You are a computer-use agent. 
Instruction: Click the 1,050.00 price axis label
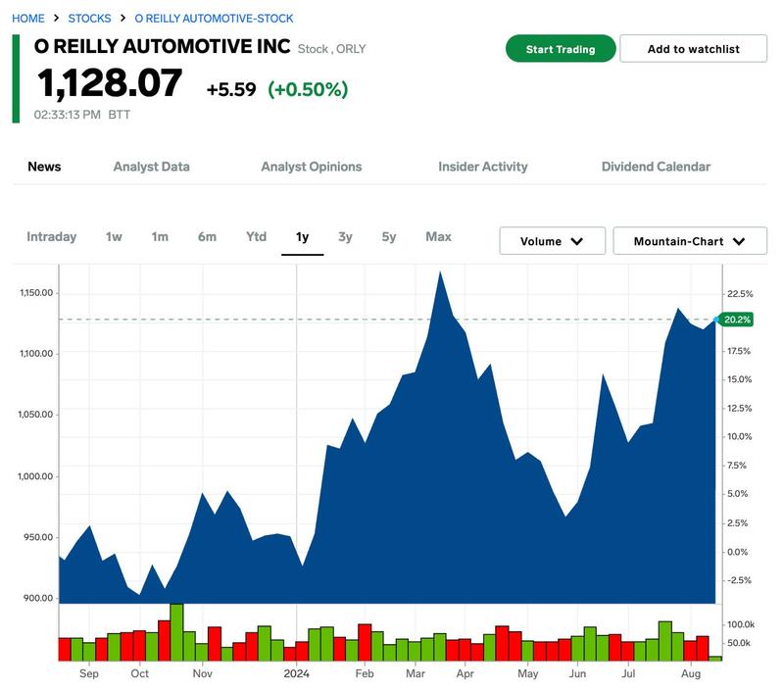35,415
